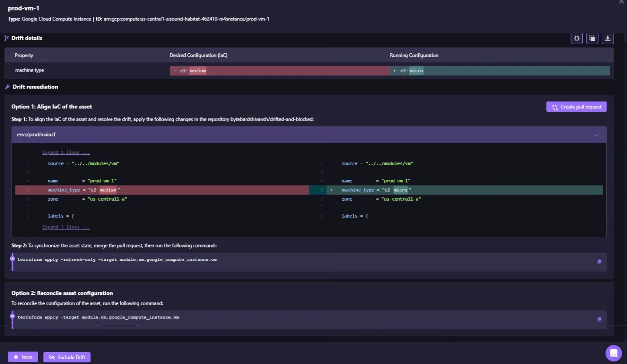Click the "Running Configuration" column header
The image size is (627, 364).
point(414,55)
